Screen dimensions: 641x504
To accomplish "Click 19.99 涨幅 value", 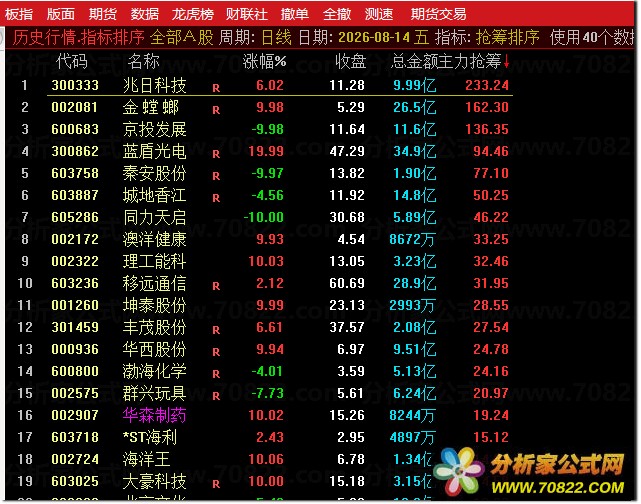I will pyautogui.click(x=266, y=151).
